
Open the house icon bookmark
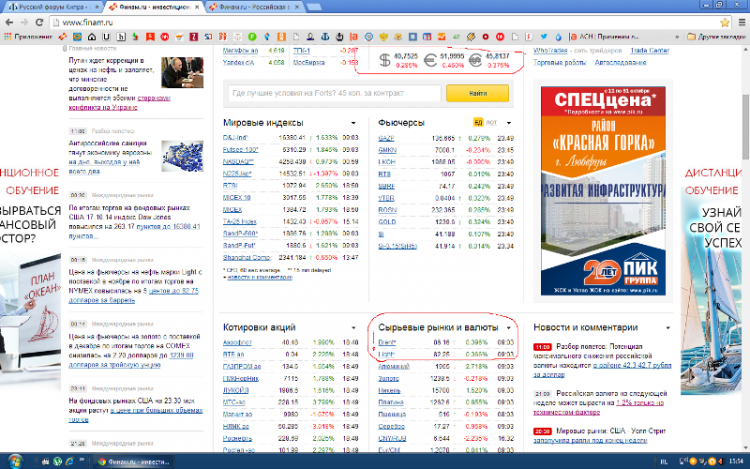tap(92, 36)
